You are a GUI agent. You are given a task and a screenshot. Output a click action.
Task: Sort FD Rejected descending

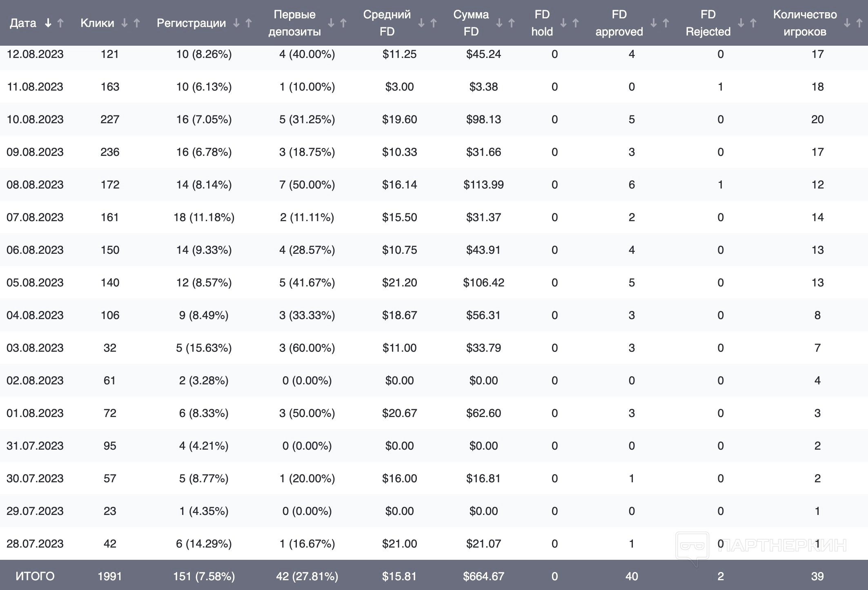(x=741, y=23)
